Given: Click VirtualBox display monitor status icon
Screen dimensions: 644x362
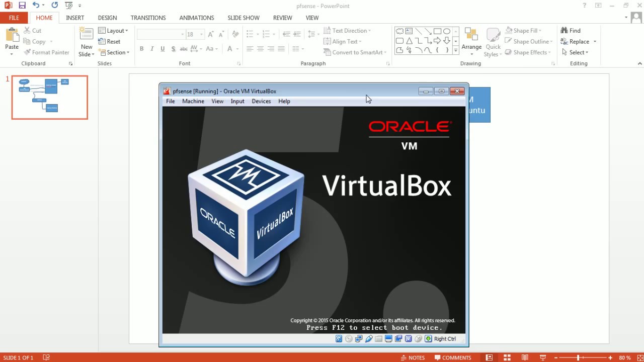Looking at the screenshot, I should coord(388,339).
